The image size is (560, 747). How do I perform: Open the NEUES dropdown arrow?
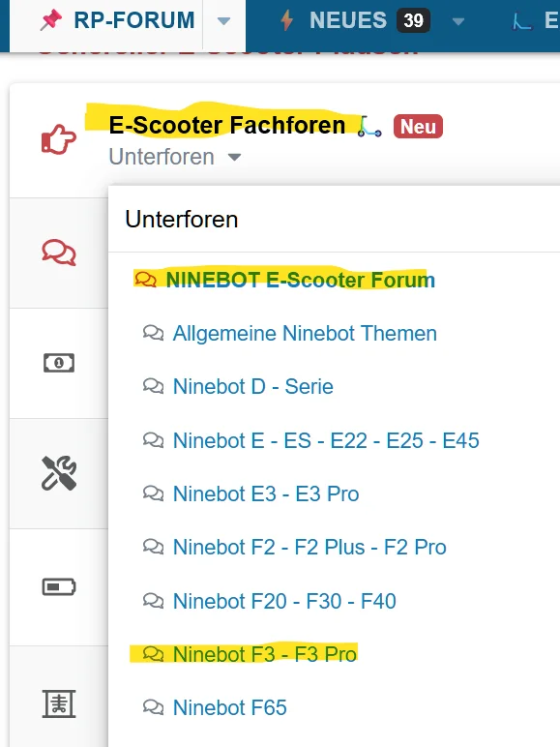(x=458, y=21)
